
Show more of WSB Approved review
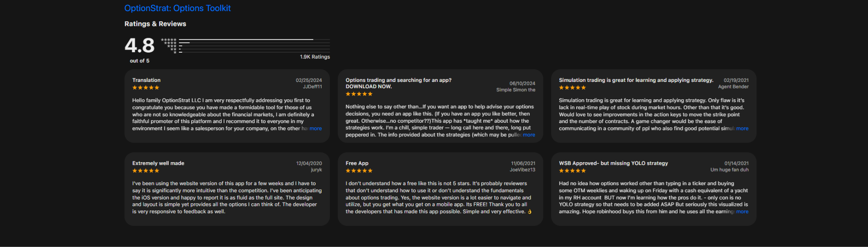pos(742,212)
